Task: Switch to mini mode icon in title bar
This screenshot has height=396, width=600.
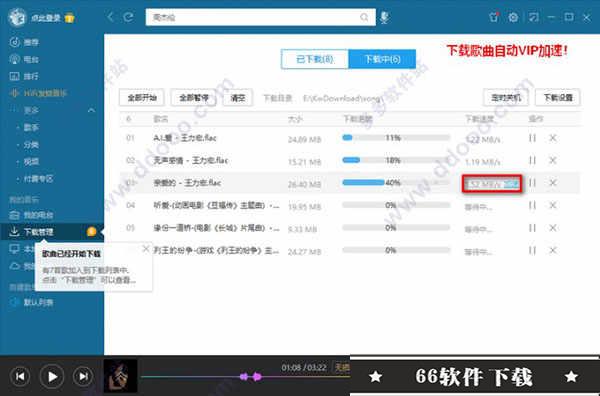Action: [533, 17]
